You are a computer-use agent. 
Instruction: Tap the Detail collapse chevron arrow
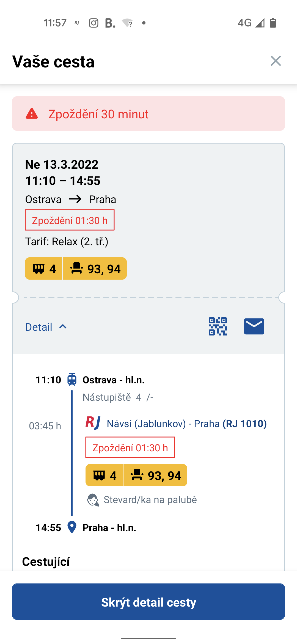[63, 327]
